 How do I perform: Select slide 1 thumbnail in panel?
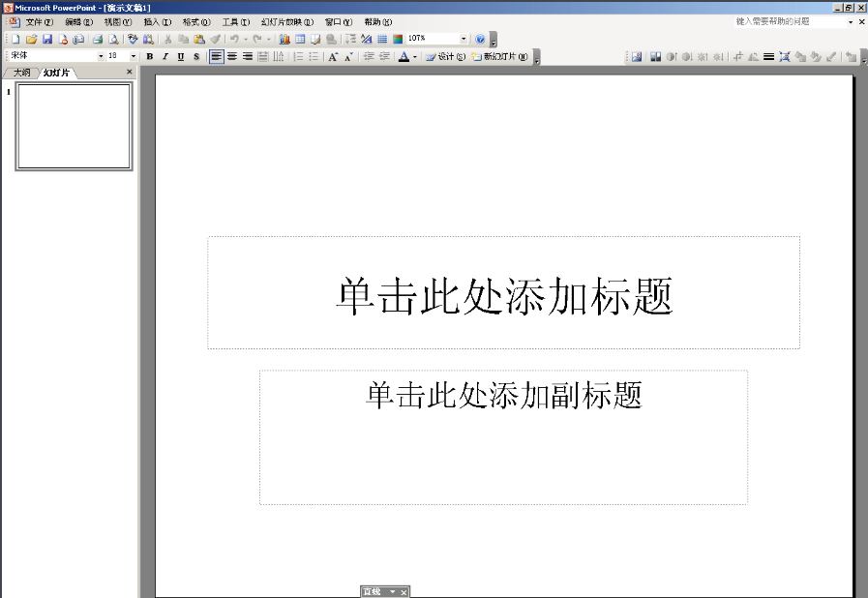click(74, 126)
